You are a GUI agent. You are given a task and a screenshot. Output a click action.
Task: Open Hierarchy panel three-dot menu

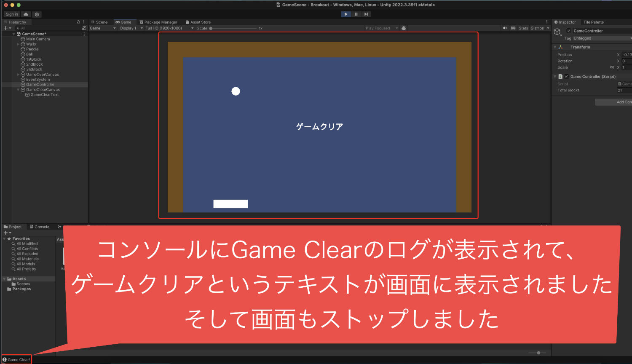[84, 22]
